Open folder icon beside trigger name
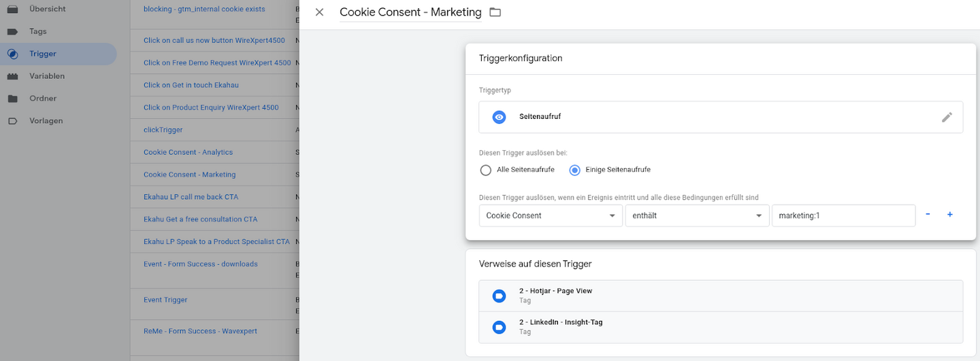 tap(495, 12)
